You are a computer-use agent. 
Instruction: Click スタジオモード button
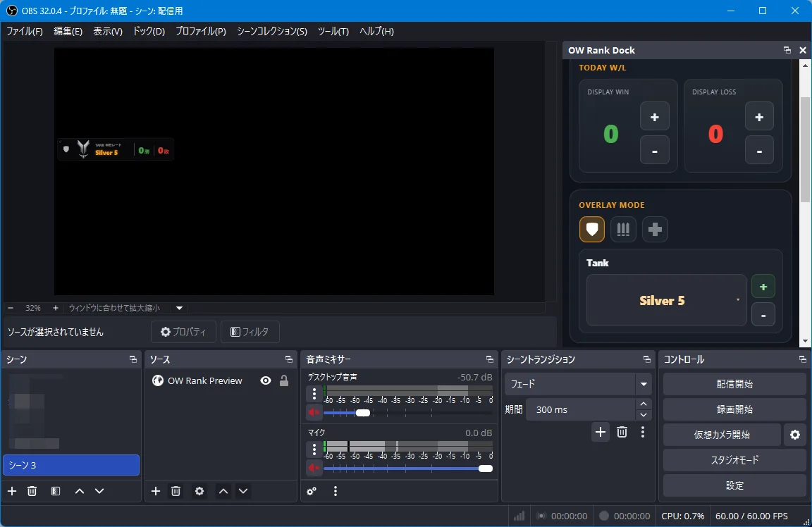point(734,460)
